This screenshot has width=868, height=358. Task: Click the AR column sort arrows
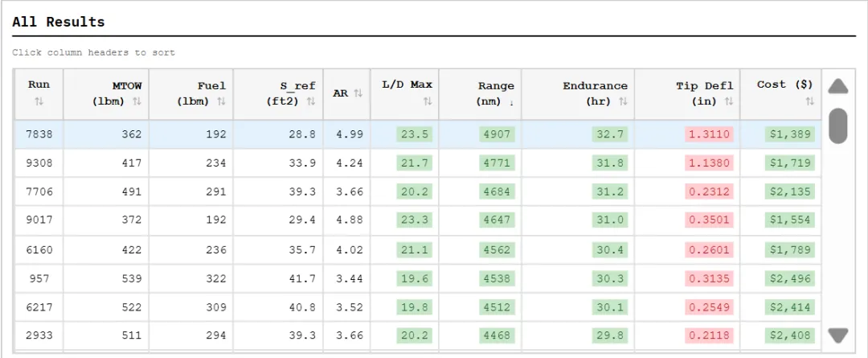coord(358,93)
